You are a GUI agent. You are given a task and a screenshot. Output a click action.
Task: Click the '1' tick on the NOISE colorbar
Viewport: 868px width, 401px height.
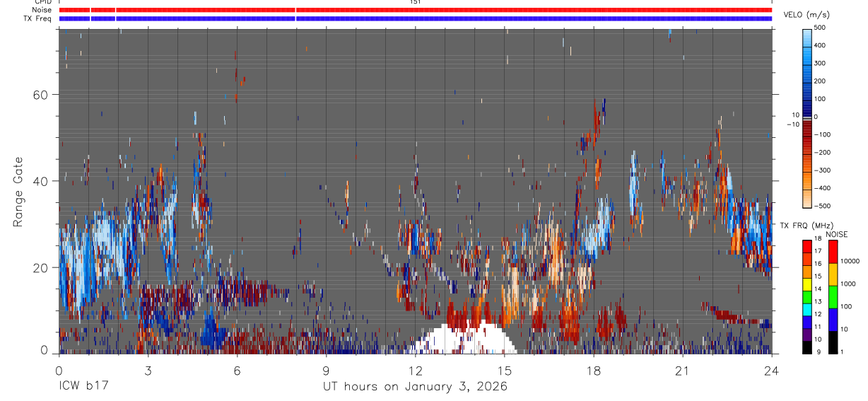click(x=843, y=351)
